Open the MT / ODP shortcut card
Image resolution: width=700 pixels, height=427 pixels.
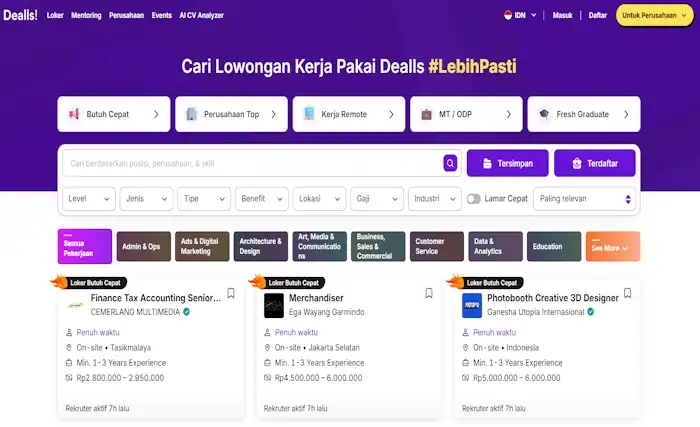(466, 114)
